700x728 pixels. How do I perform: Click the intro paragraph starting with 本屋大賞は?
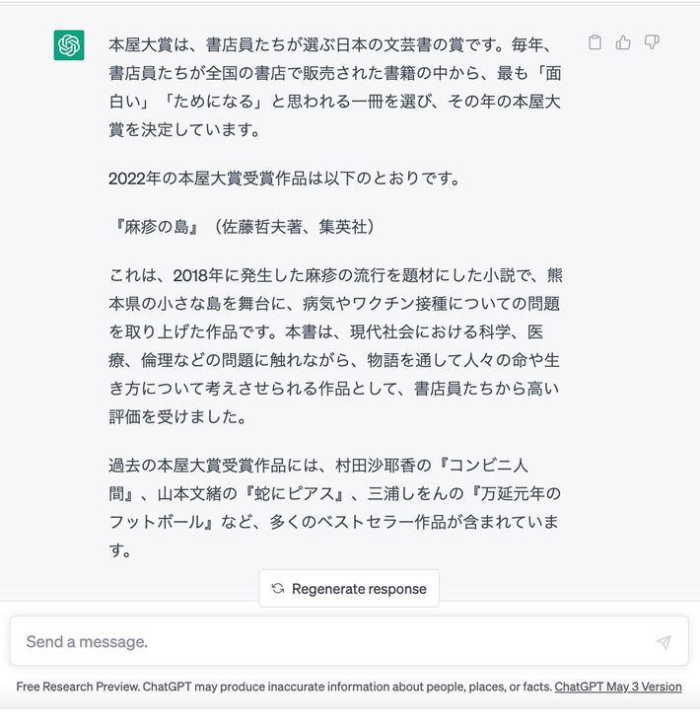tap(335, 87)
